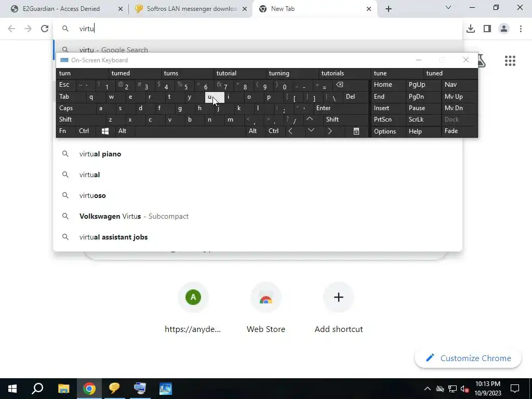
Task: Click the PrtScn key on On-Screen Keyboard
Action: click(x=388, y=119)
